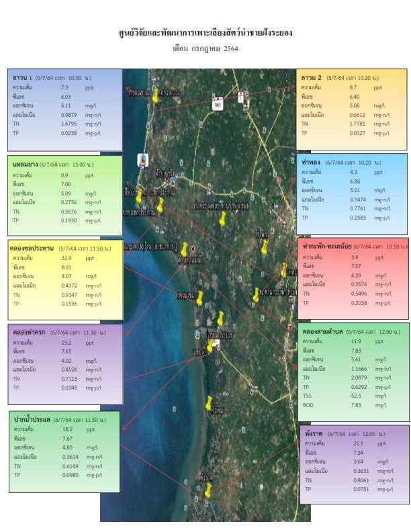Select the red circle marker on map
411x532 pixels.
[x=193, y=249]
